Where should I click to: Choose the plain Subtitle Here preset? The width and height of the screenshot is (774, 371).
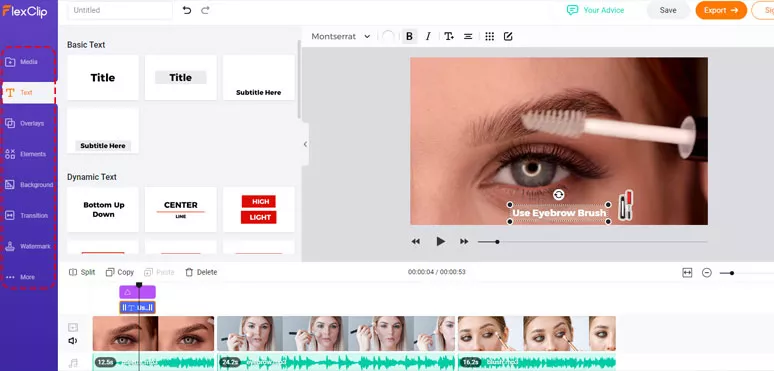coord(259,77)
